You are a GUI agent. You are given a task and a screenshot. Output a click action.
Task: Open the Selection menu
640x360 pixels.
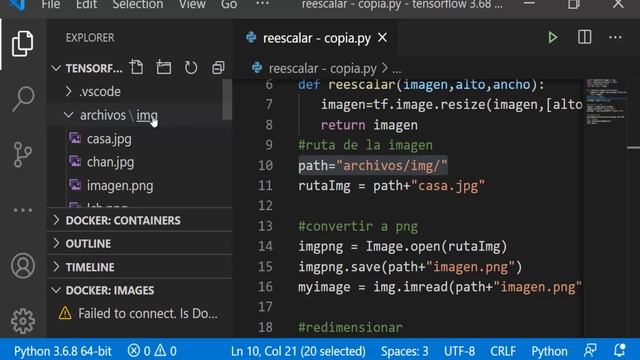[138, 5]
